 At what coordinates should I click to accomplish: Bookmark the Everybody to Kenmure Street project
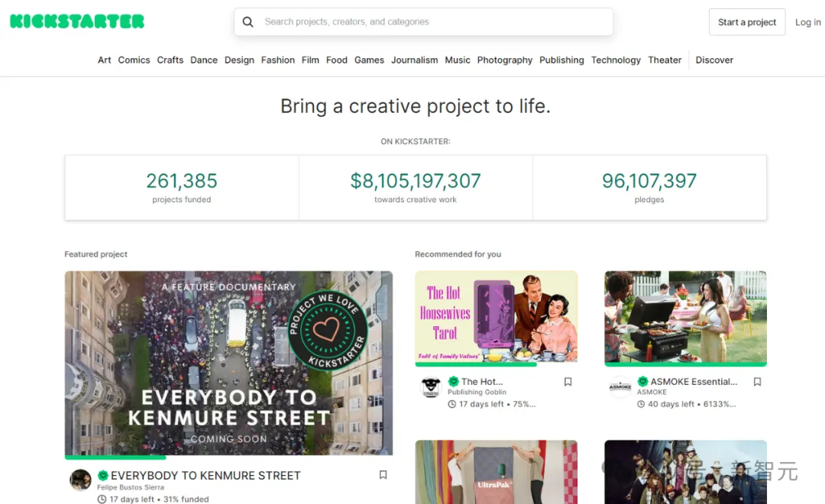pyautogui.click(x=383, y=474)
